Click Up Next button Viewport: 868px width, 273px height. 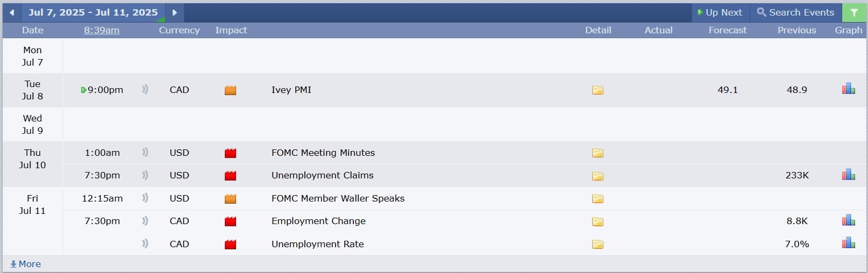point(720,12)
